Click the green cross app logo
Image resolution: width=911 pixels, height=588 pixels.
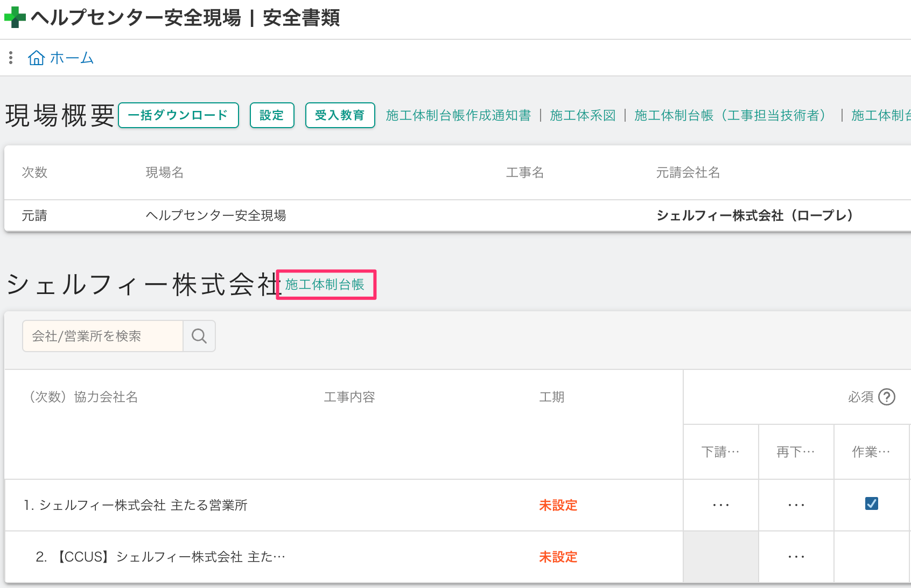coord(15,17)
